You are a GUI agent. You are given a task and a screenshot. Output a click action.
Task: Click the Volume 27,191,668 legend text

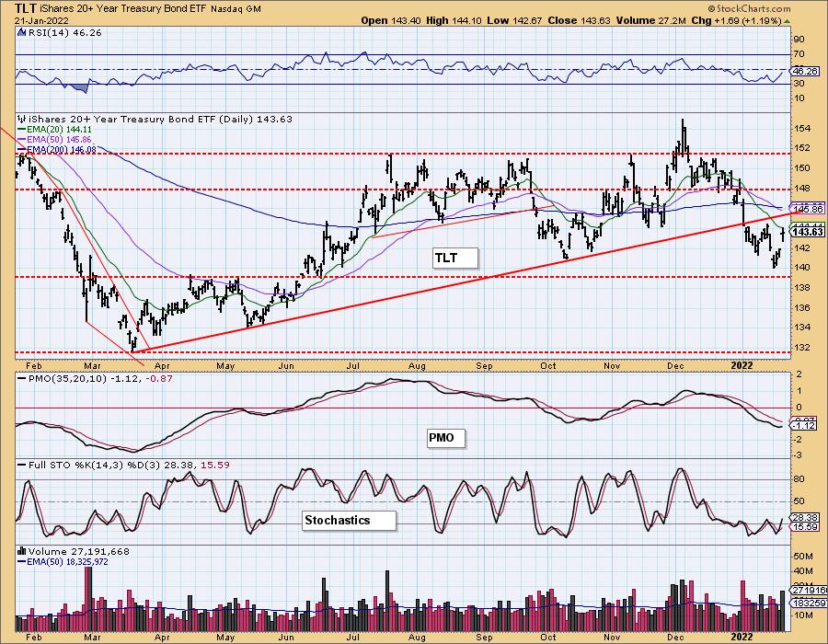pos(79,551)
